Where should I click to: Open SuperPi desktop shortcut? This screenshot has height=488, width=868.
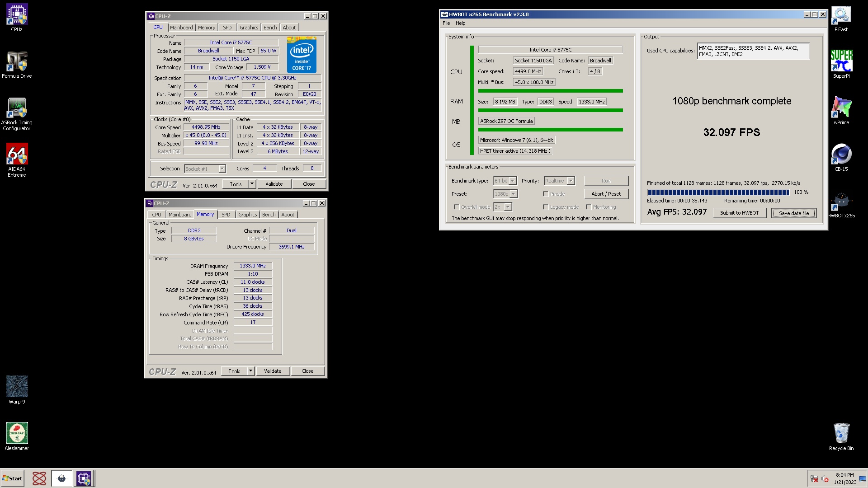click(841, 65)
